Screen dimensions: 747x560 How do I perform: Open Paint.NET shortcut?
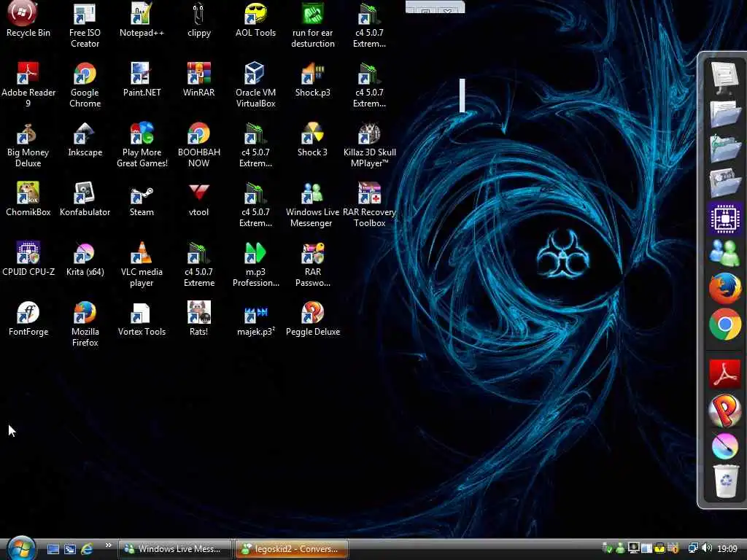pyautogui.click(x=142, y=79)
